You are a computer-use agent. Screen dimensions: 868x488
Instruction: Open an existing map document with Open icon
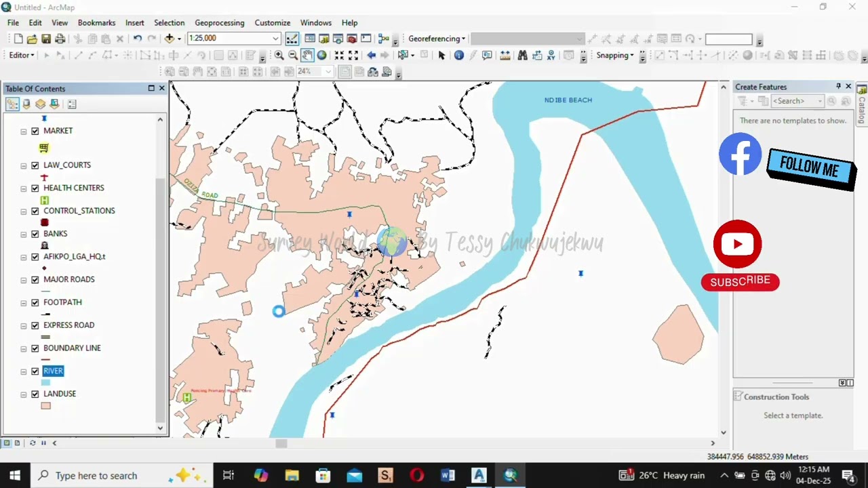coord(32,39)
